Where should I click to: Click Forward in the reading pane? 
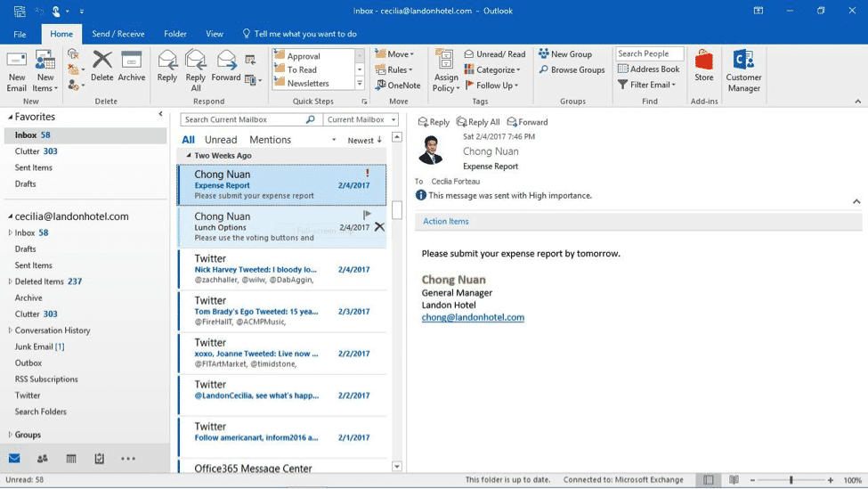coord(527,122)
